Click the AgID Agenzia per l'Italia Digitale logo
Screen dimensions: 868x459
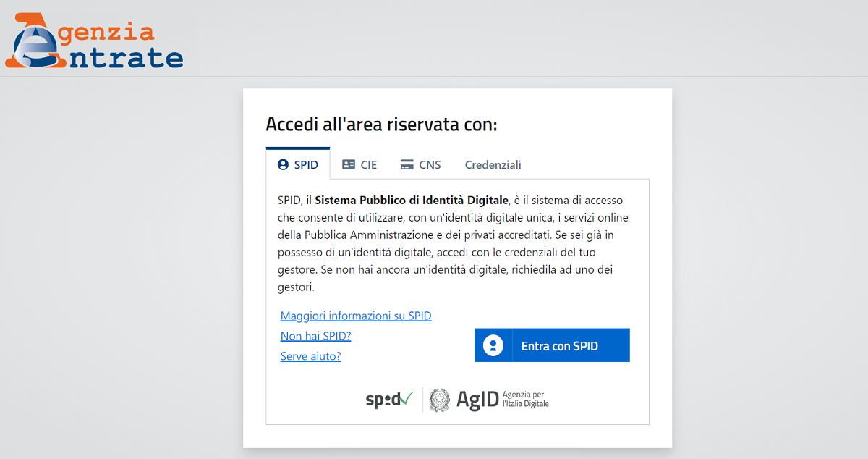point(488,400)
